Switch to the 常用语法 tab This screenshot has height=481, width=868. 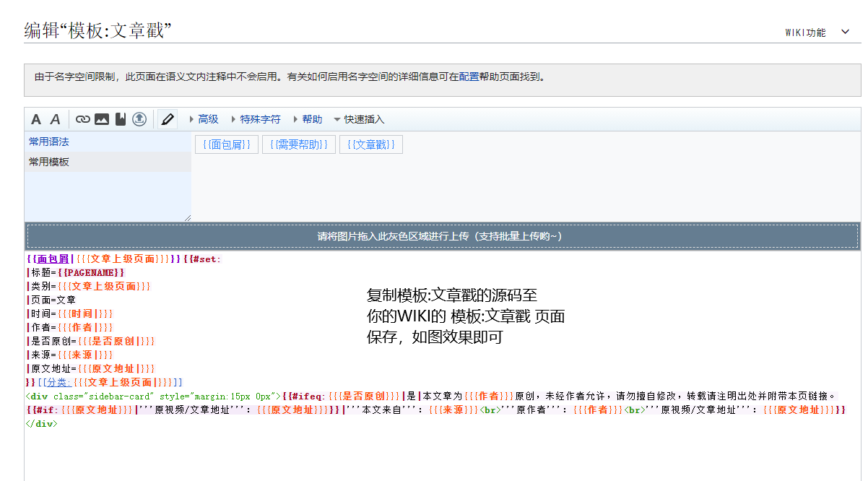pos(49,142)
